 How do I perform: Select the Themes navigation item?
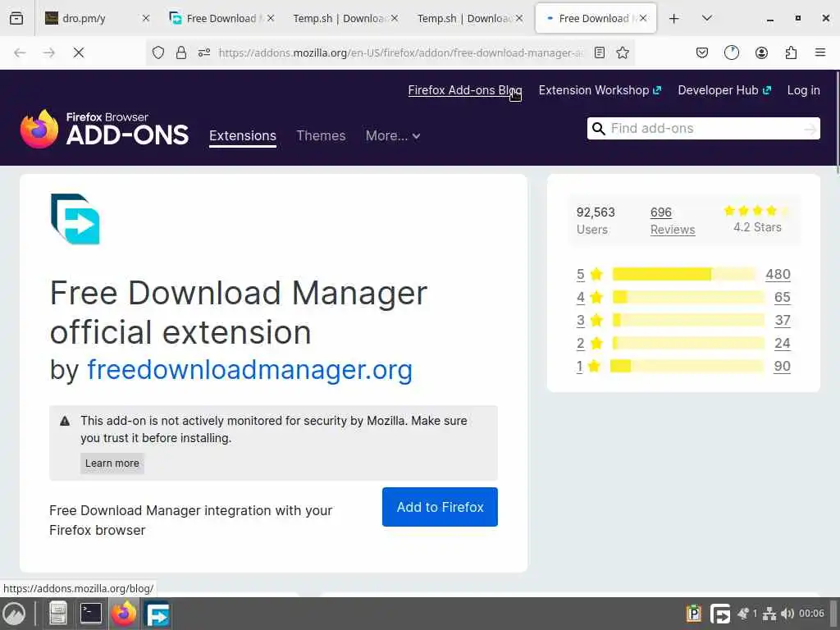[321, 135]
